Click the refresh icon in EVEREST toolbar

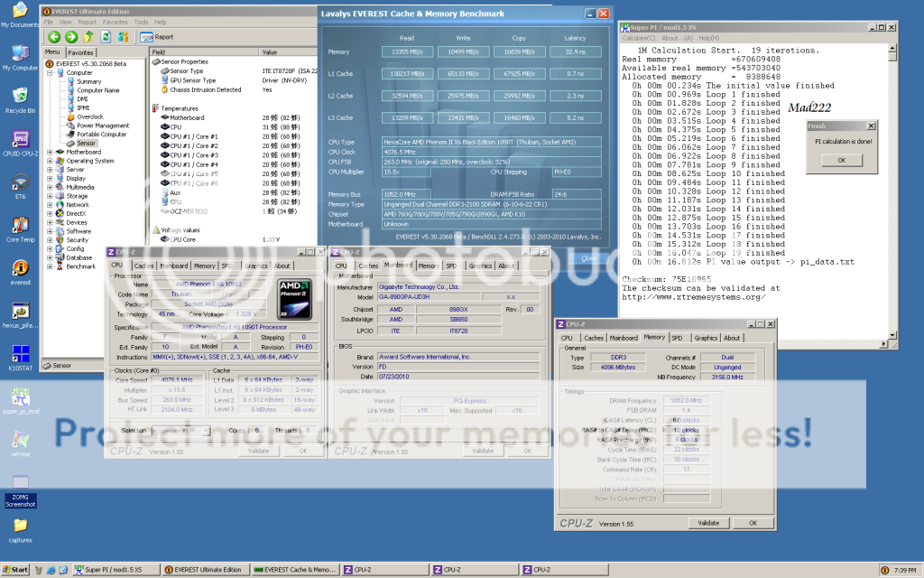(105, 37)
